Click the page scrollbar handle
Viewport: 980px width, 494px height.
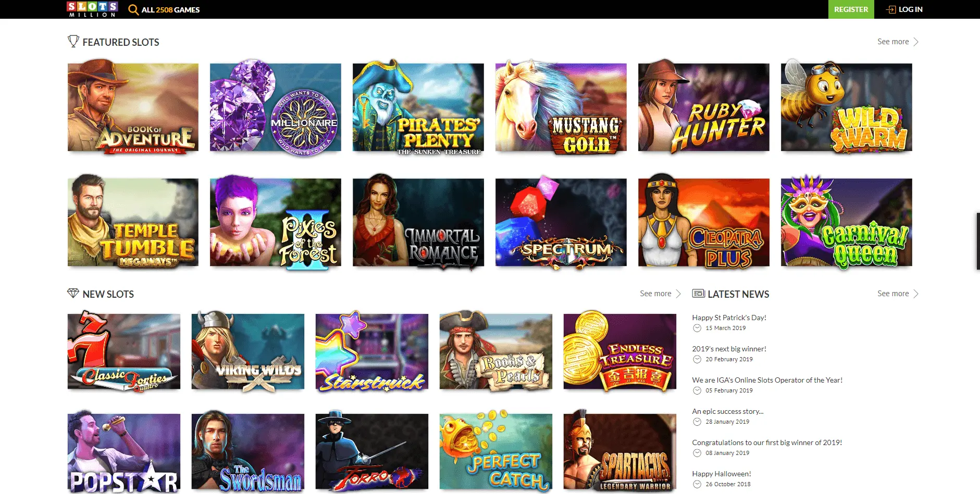[x=978, y=241]
